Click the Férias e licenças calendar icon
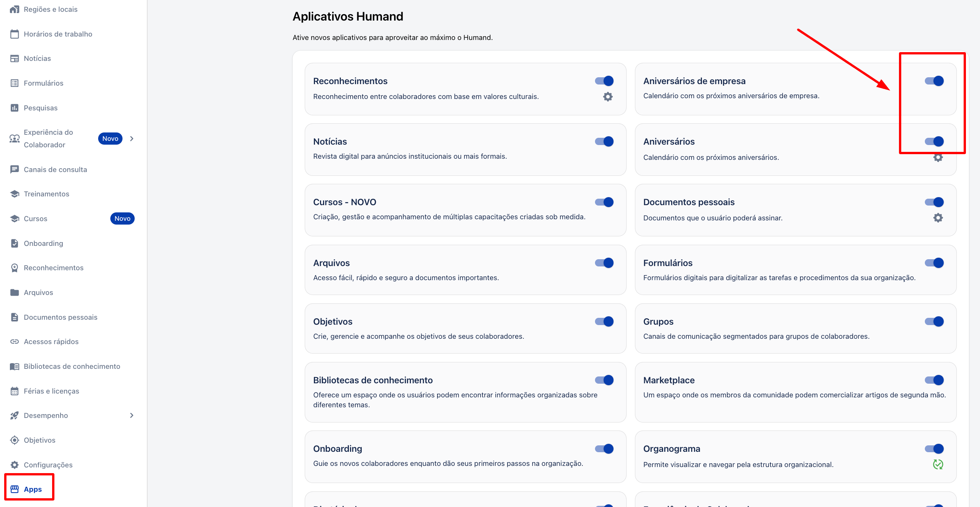Image resolution: width=980 pixels, height=507 pixels. pyautogui.click(x=14, y=391)
